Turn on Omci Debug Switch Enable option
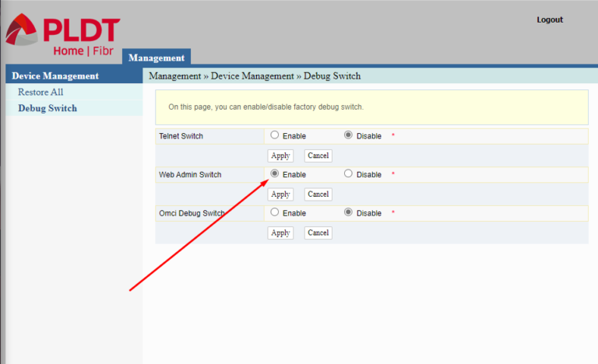This screenshot has width=598, height=364. [274, 212]
